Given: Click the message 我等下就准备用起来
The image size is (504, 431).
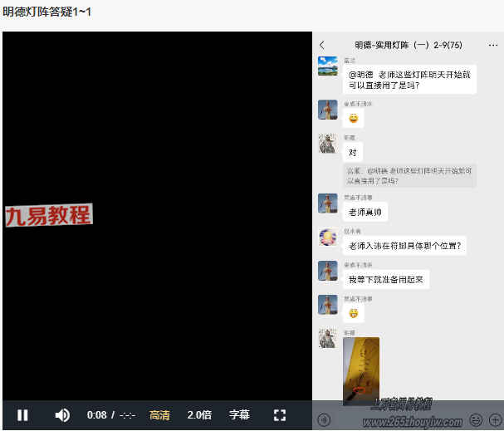Looking at the screenshot, I should (x=386, y=280).
